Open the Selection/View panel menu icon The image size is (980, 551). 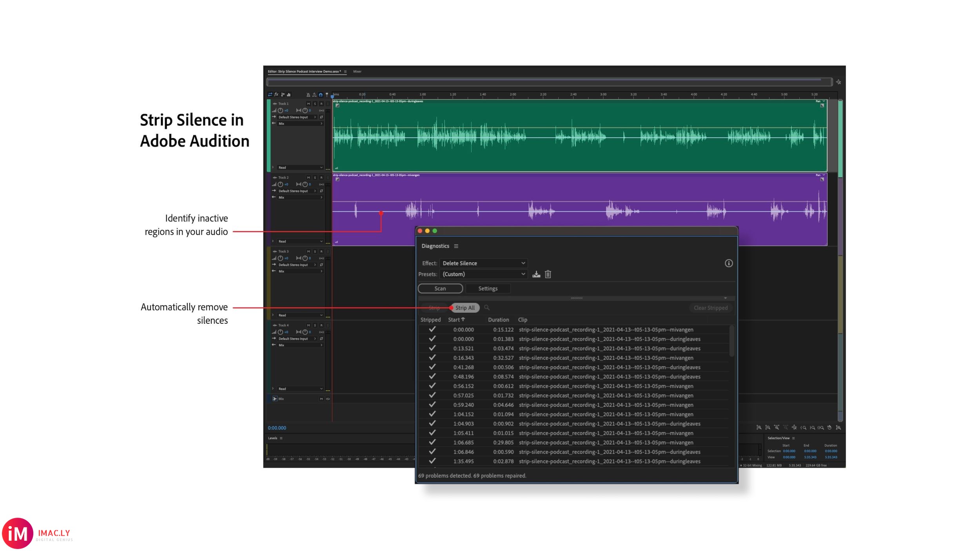coord(793,438)
